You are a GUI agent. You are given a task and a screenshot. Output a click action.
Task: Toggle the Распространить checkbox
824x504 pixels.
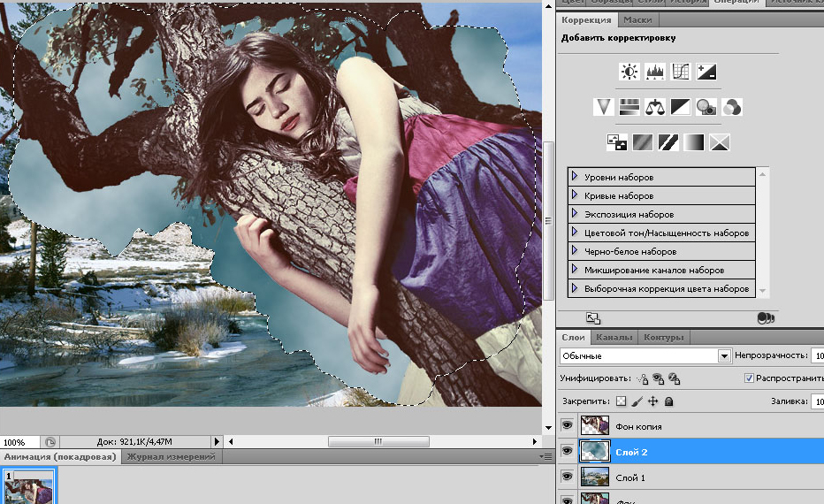coord(749,378)
